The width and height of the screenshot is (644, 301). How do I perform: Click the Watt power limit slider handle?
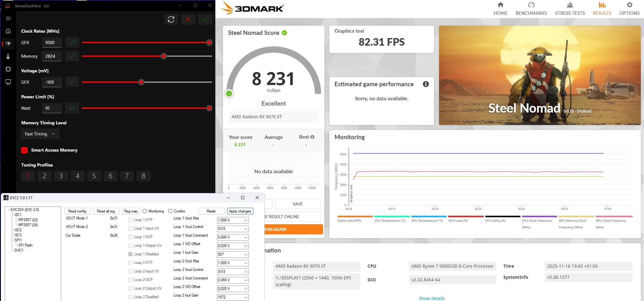(209, 108)
